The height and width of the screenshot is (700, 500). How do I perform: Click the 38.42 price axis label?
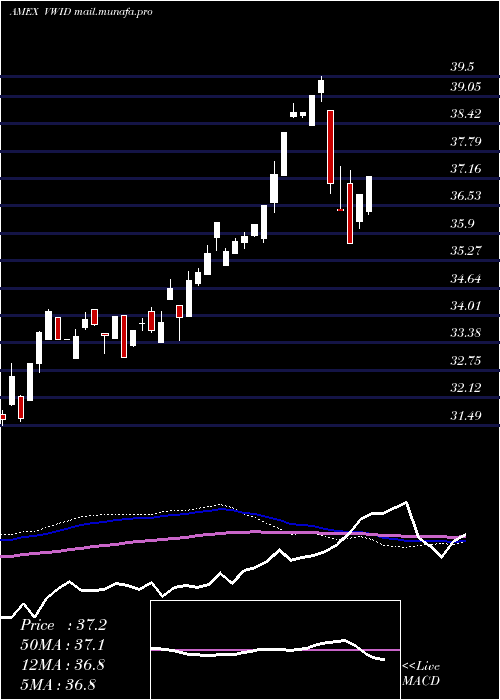(x=465, y=114)
